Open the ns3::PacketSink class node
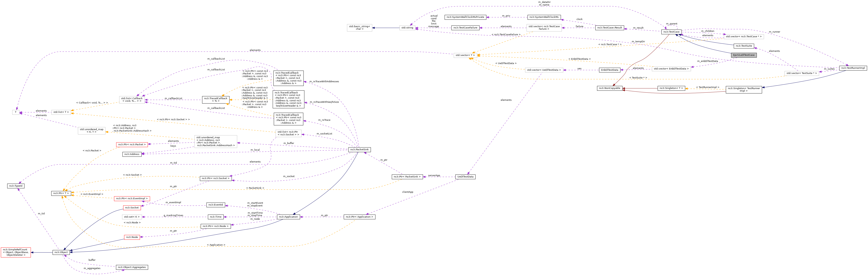 click(360, 150)
